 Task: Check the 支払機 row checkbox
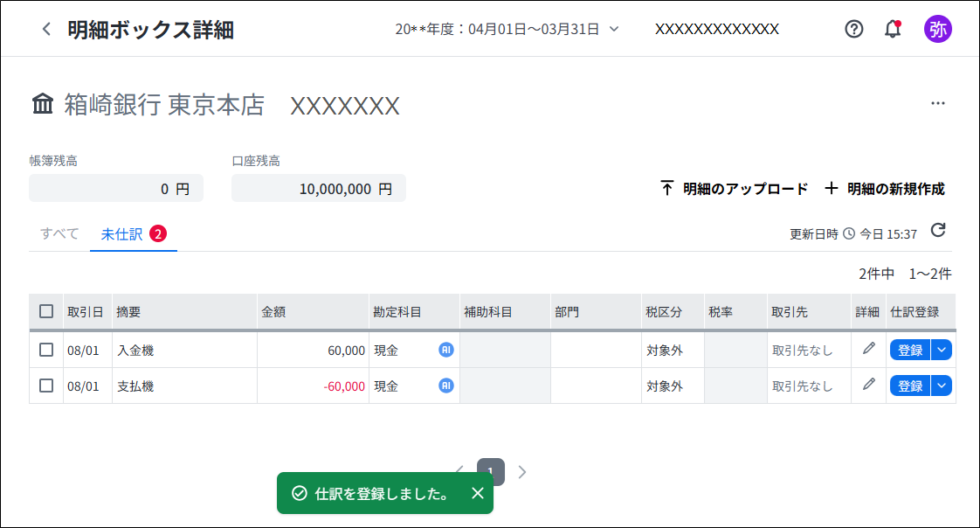click(x=46, y=386)
